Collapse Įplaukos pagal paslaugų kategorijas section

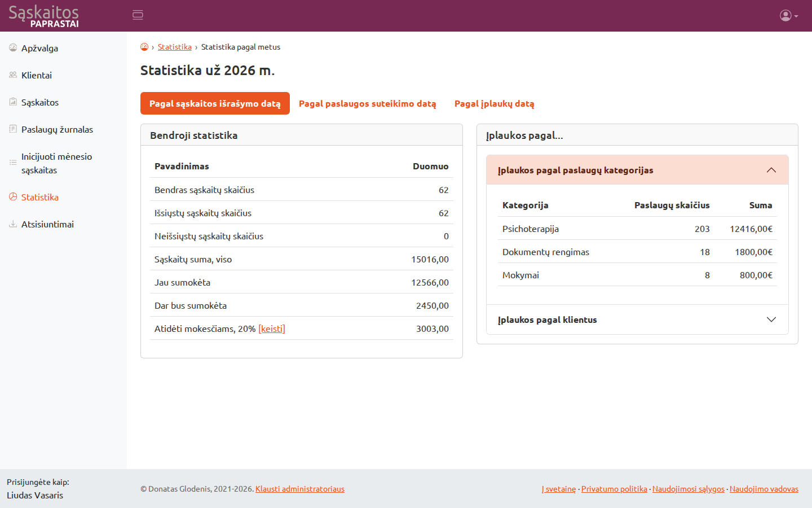[637, 170]
